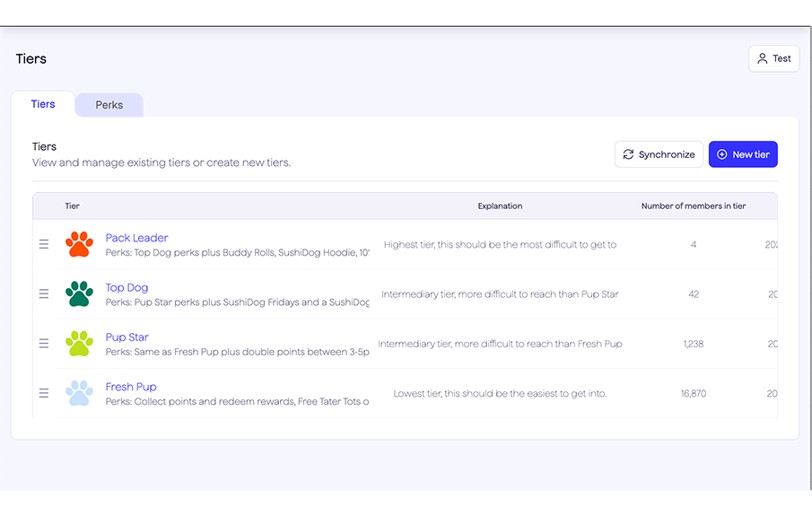The width and height of the screenshot is (812, 516).
Task: Click the Number of members in tier header
Action: coord(693,206)
